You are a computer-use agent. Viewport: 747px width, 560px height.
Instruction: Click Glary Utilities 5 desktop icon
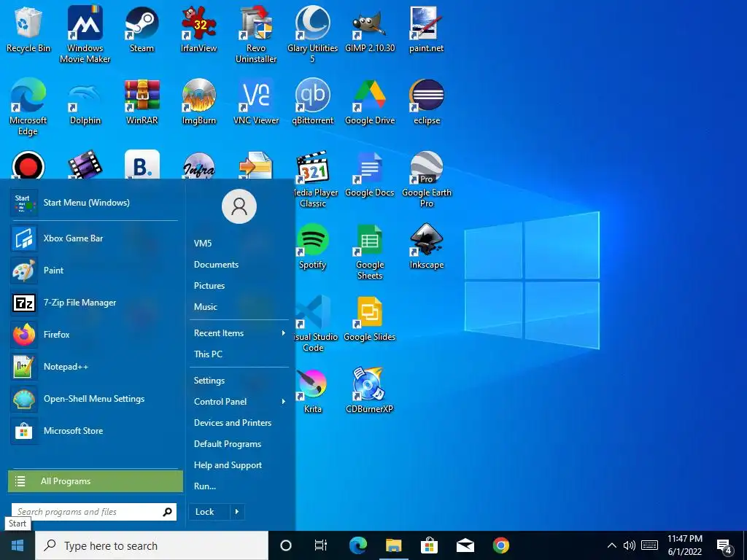tap(312, 35)
